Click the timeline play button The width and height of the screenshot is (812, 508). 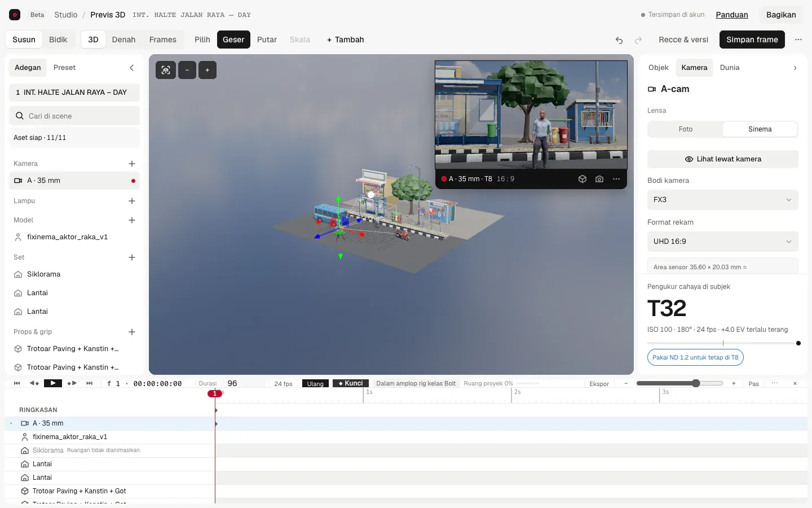(x=53, y=383)
